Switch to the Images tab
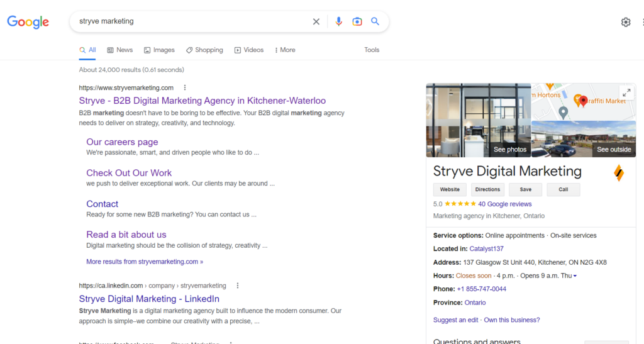This screenshot has height=344, width=644. tap(159, 50)
